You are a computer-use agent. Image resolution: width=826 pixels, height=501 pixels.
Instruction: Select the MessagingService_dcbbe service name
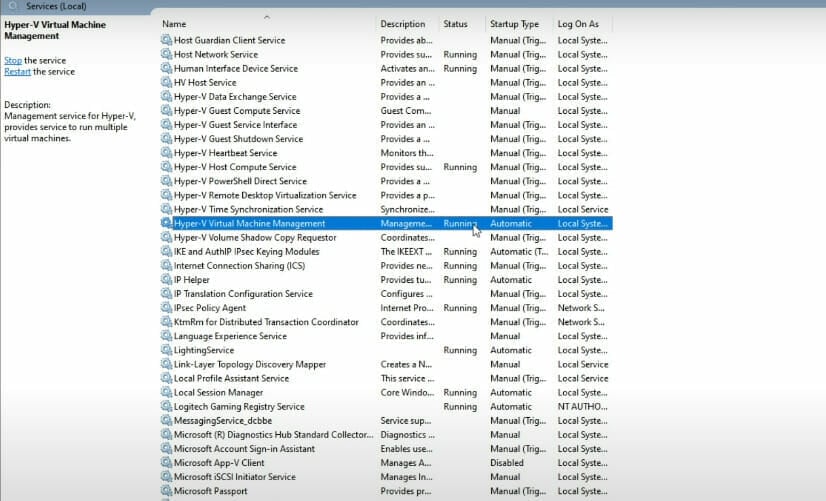pyautogui.click(x=223, y=421)
